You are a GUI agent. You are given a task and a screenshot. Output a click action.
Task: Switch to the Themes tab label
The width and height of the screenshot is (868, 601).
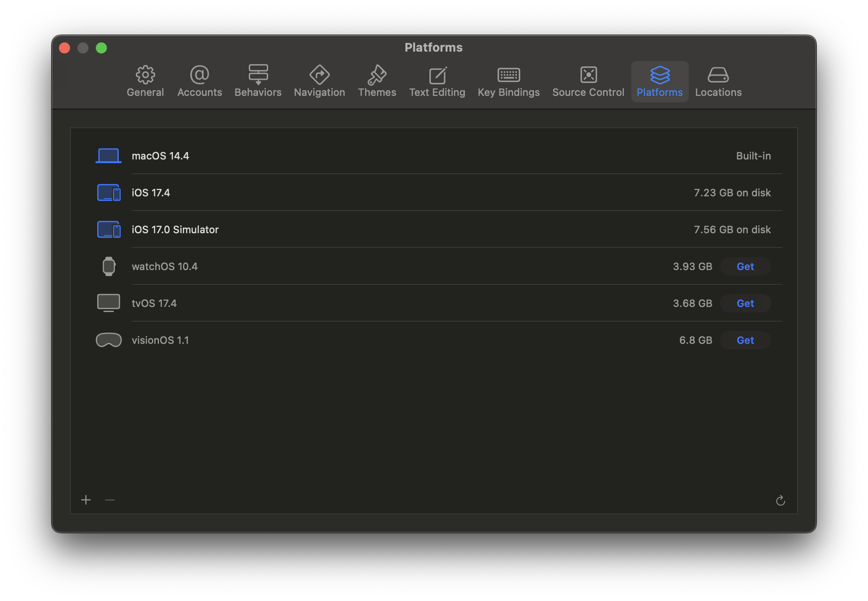(x=377, y=92)
